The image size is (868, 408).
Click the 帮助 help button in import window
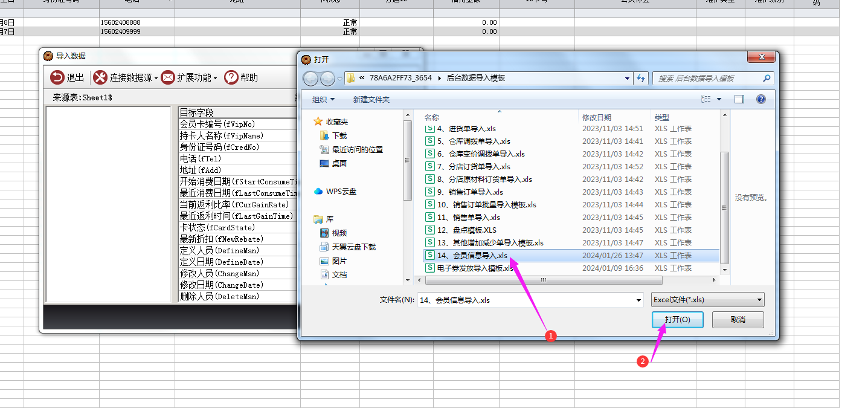[x=241, y=77]
